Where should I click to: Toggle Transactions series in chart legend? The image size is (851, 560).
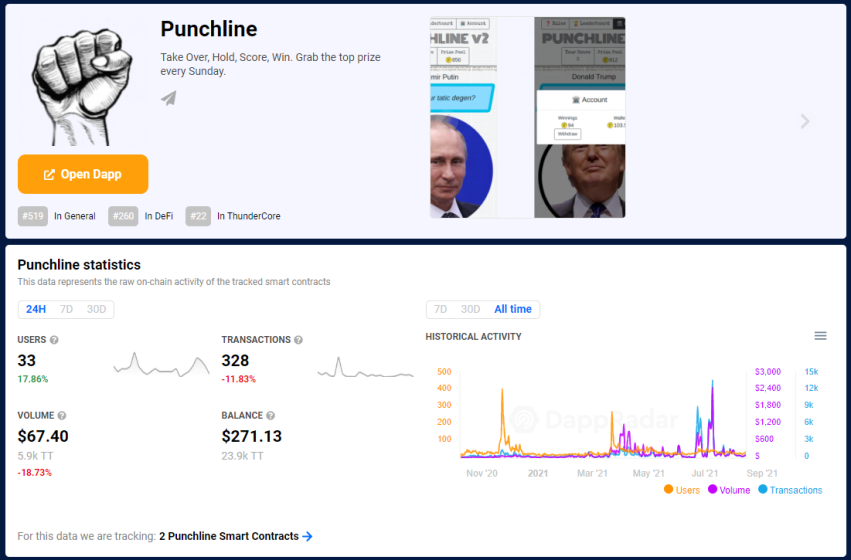click(790, 490)
